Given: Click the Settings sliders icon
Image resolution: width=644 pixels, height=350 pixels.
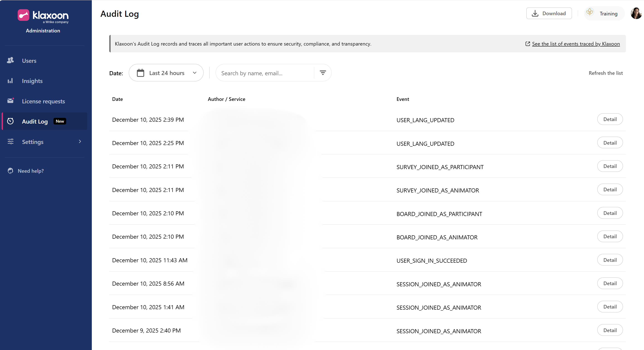Looking at the screenshot, I should click(10, 141).
